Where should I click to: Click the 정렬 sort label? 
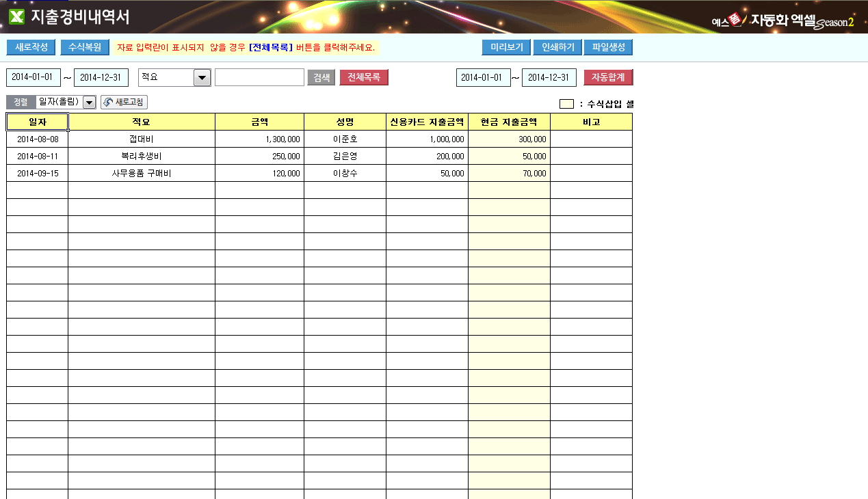click(x=21, y=102)
